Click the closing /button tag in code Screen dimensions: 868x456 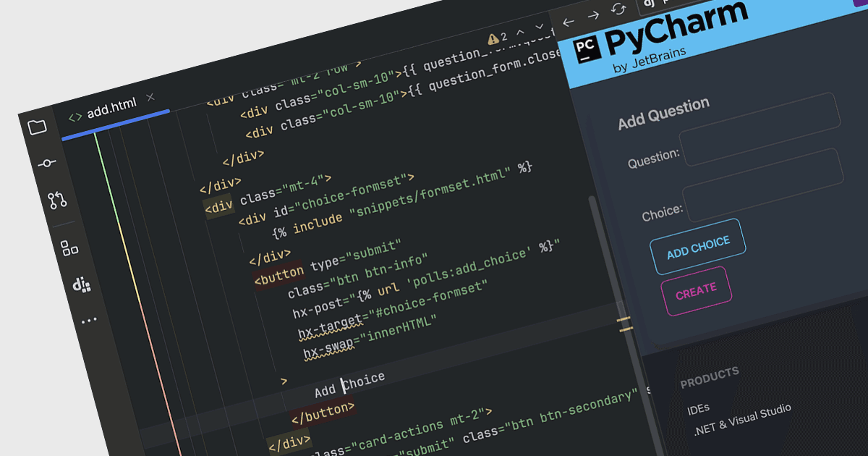323,415
